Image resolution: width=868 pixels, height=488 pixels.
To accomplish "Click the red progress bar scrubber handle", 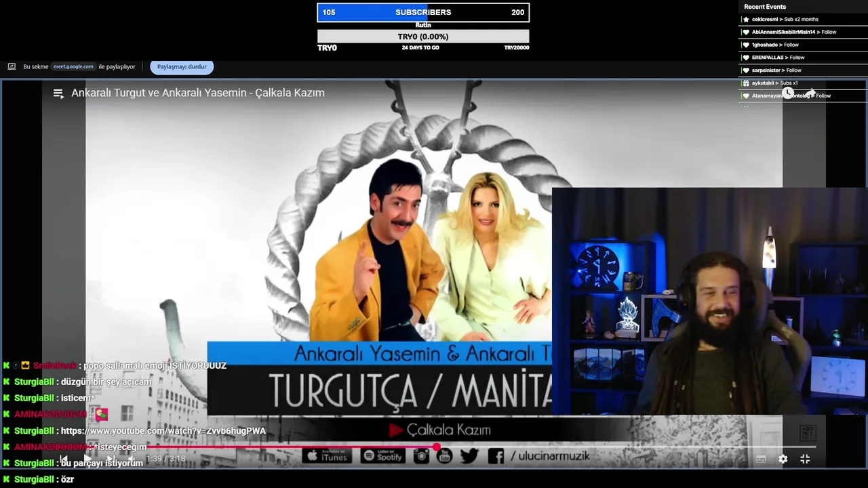I will (437, 447).
